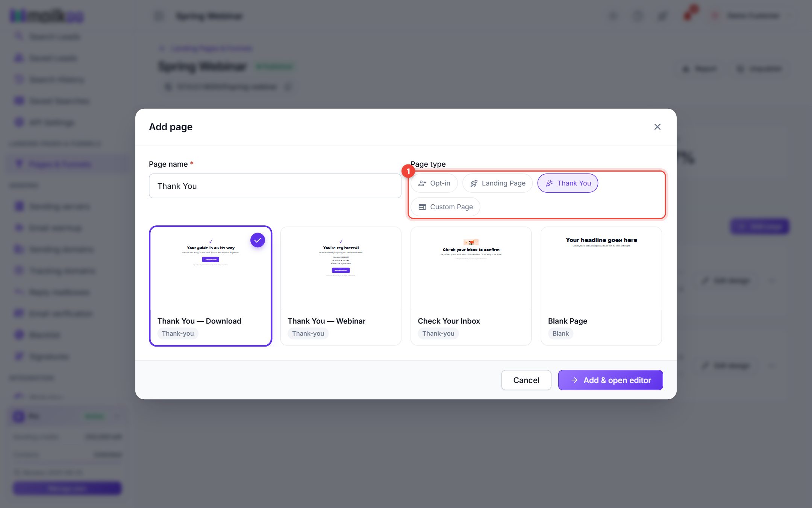Screen dimensions: 812x508
Task: Choose the Check Your Inbox template
Action: point(471,286)
